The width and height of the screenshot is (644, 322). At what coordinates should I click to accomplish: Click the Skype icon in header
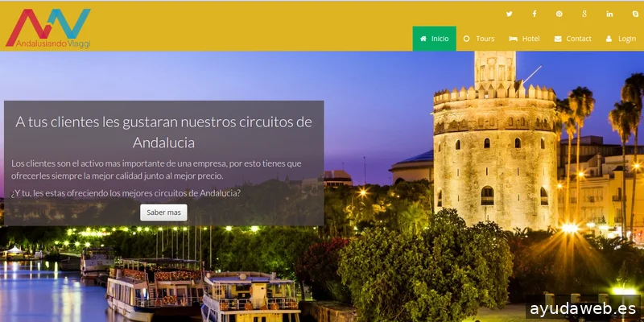pos(634,14)
